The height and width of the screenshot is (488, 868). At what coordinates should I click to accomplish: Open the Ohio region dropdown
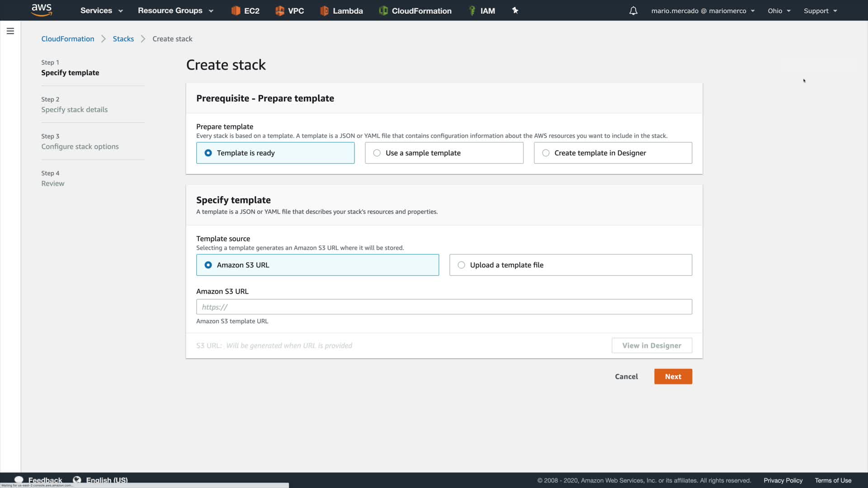click(x=778, y=11)
